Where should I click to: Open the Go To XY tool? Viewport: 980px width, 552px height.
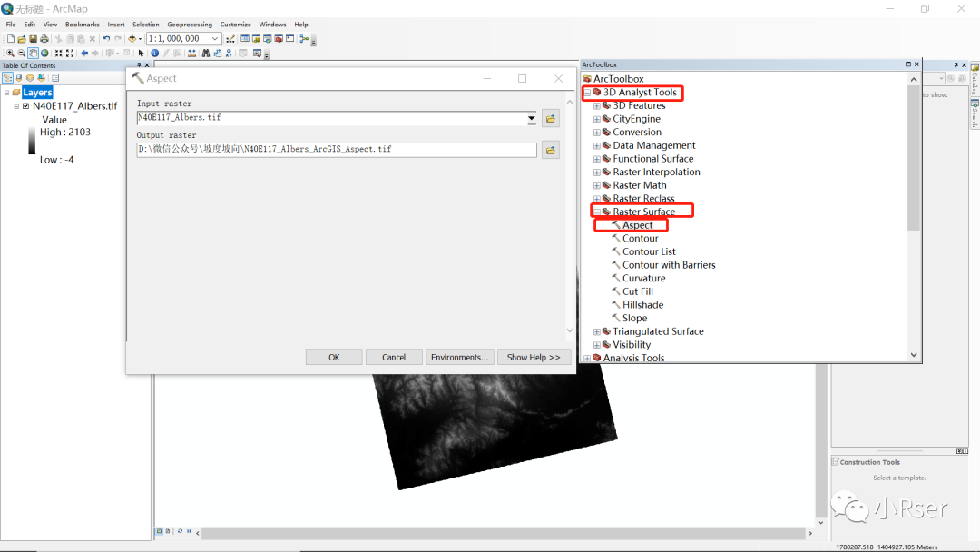click(229, 54)
